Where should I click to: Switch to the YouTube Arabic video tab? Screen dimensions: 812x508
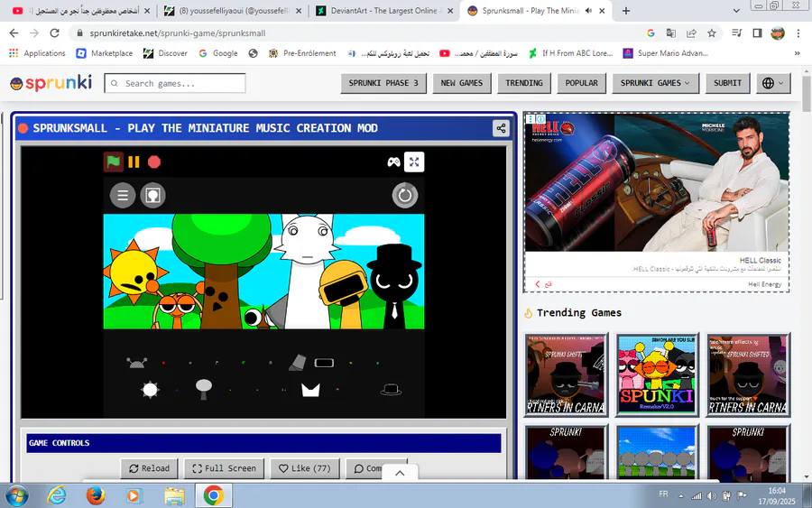tap(82, 10)
